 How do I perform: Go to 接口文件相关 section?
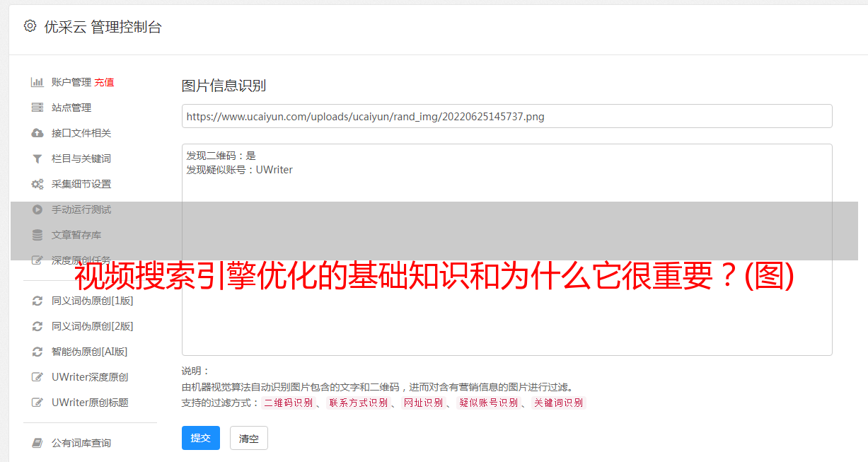[x=81, y=133]
